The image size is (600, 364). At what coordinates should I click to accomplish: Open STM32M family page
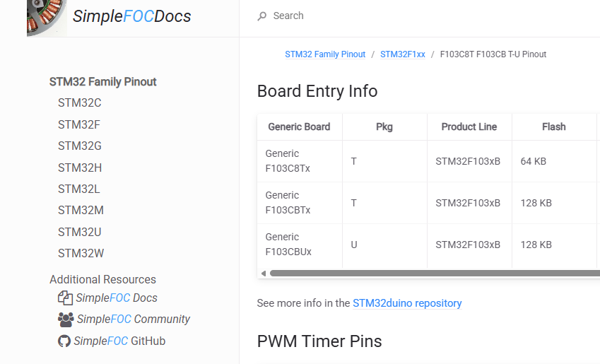click(81, 210)
